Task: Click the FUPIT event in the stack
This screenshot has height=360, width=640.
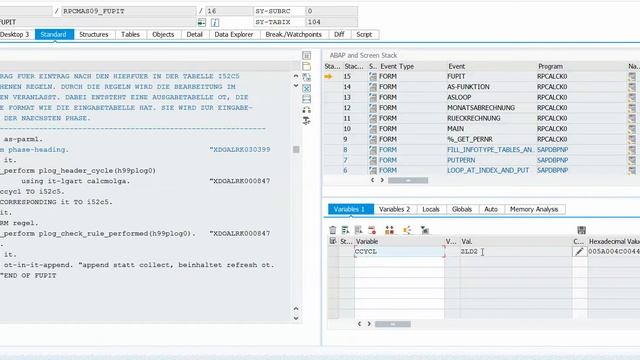Action: [456, 76]
